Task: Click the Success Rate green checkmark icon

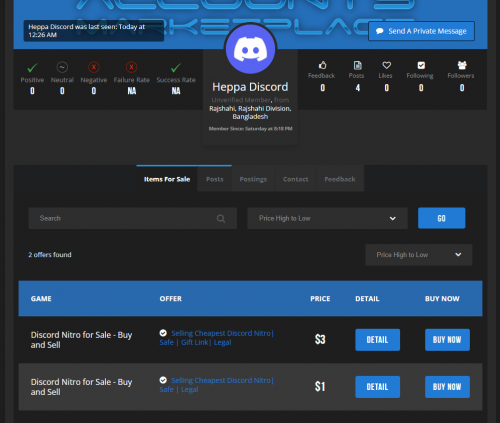Action: (176, 68)
